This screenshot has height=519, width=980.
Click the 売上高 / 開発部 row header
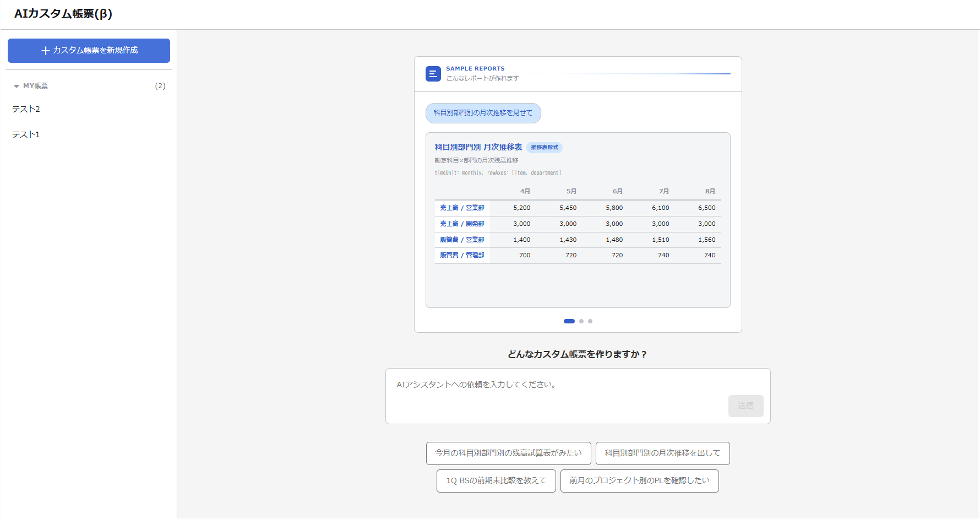(462, 224)
